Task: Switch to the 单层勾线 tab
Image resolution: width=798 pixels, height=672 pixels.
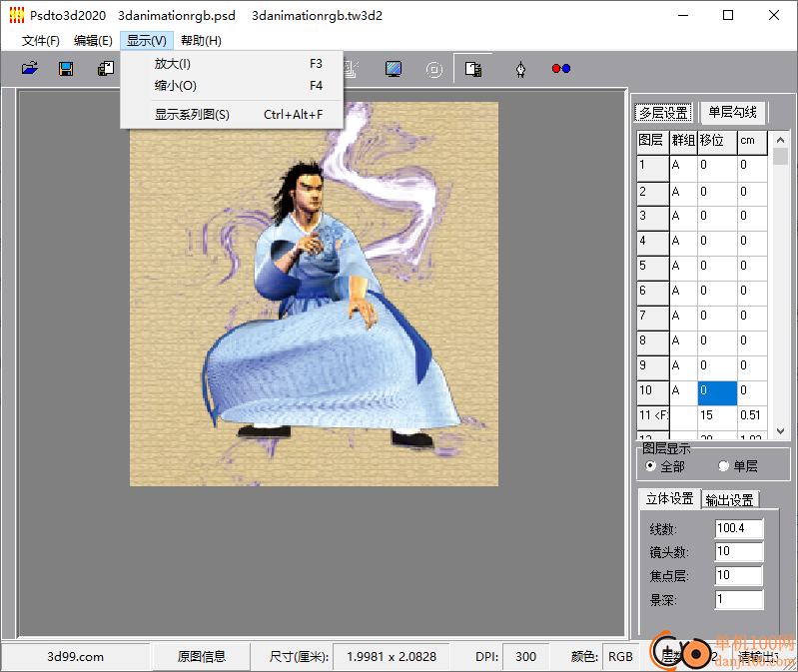Action: [x=732, y=113]
